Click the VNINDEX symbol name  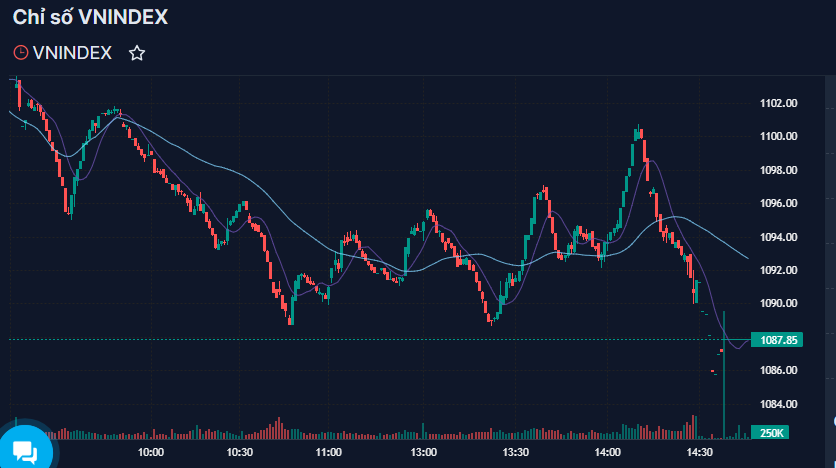tap(72, 53)
